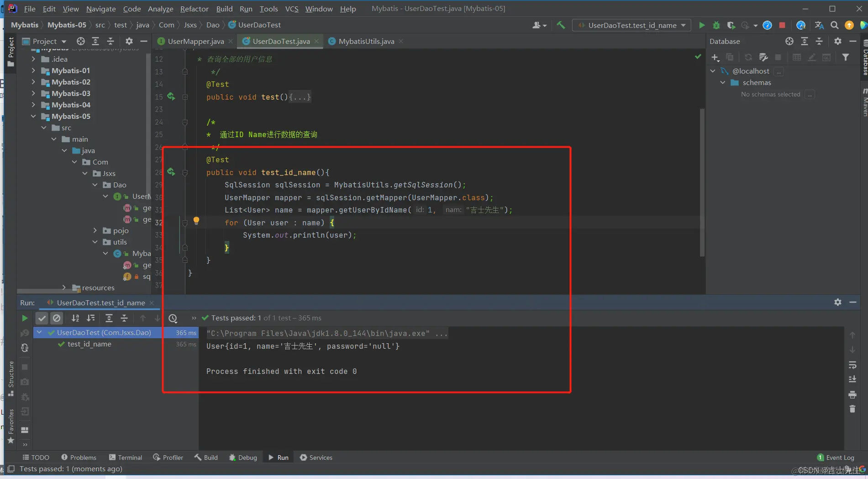Image resolution: width=868 pixels, height=479 pixels.
Task: Select the Dao package in the tree
Action: point(120,185)
